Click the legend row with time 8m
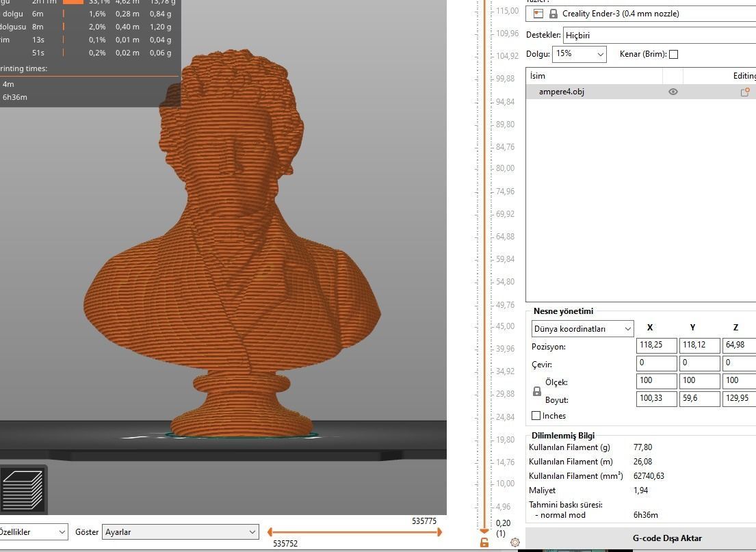This screenshot has height=552, width=756. pyautogui.click(x=90, y=27)
